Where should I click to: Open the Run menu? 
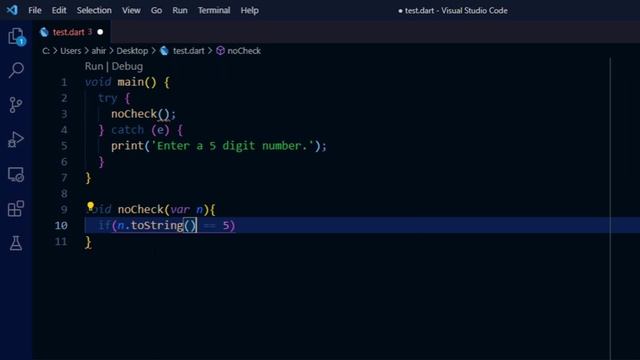(x=180, y=10)
